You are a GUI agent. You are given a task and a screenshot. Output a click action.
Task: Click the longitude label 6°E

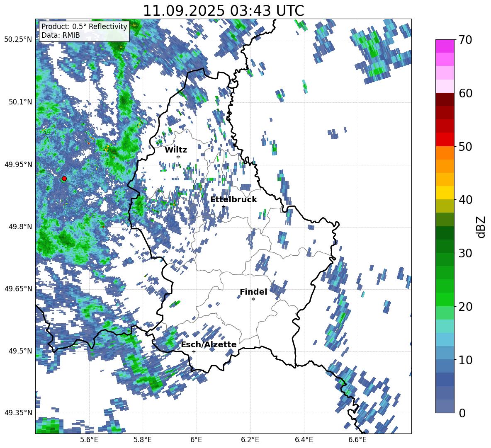click(x=196, y=440)
